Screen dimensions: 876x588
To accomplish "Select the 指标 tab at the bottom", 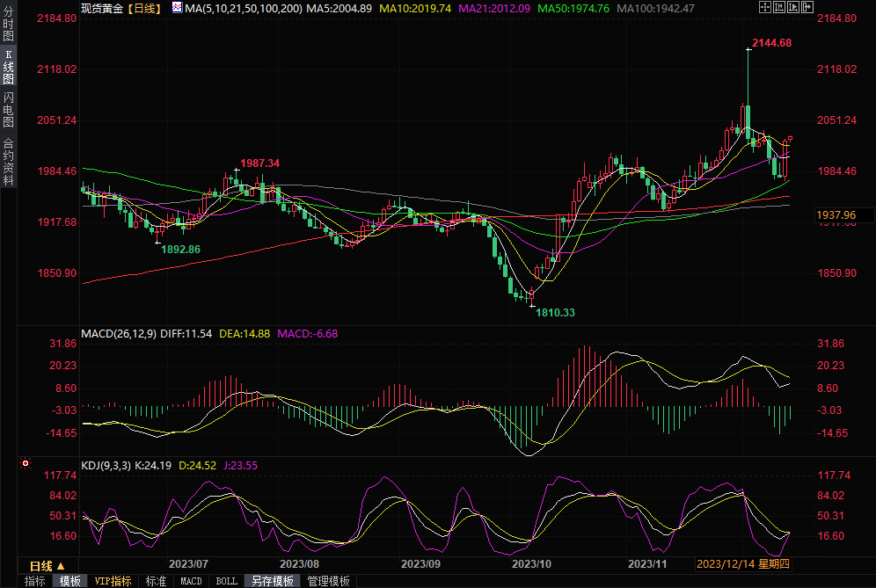I will (35, 581).
